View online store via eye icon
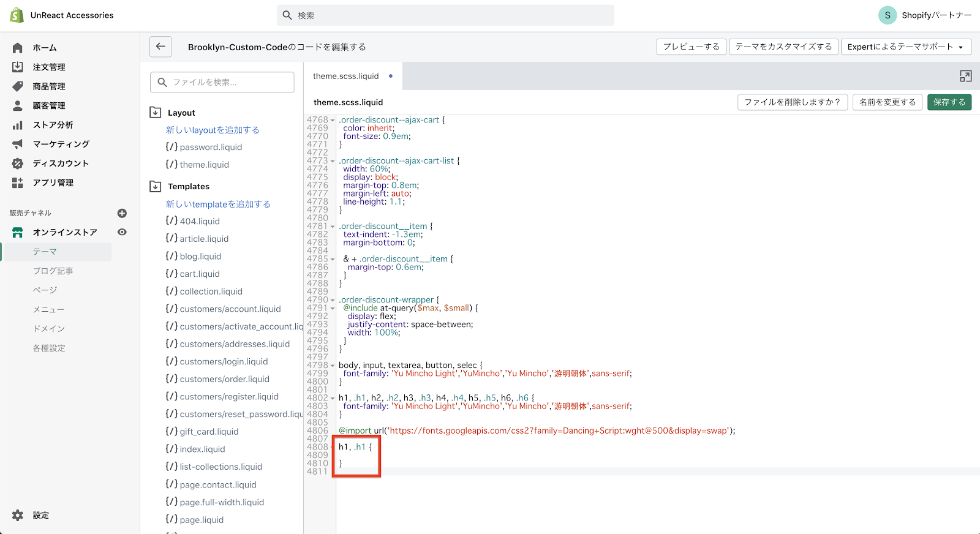Screen dimensions: 980x534 (x=122, y=232)
